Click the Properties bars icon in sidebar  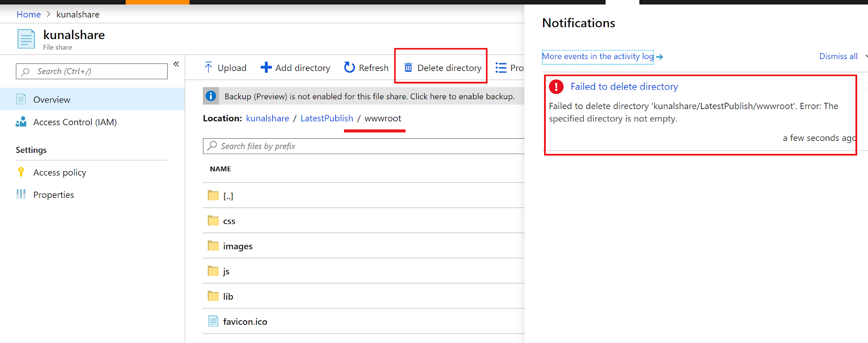21,194
